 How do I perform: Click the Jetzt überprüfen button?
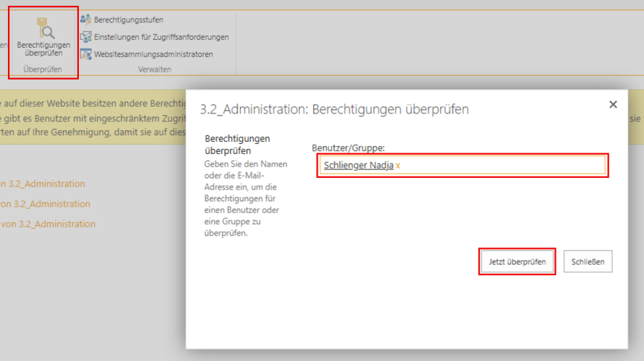[517, 262]
